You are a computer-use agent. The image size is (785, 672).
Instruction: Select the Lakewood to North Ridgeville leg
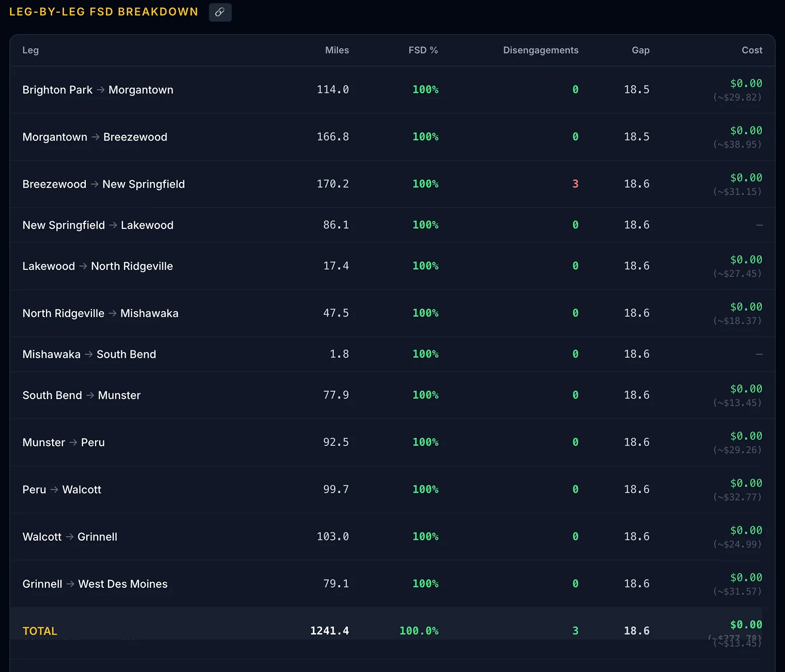coord(392,266)
